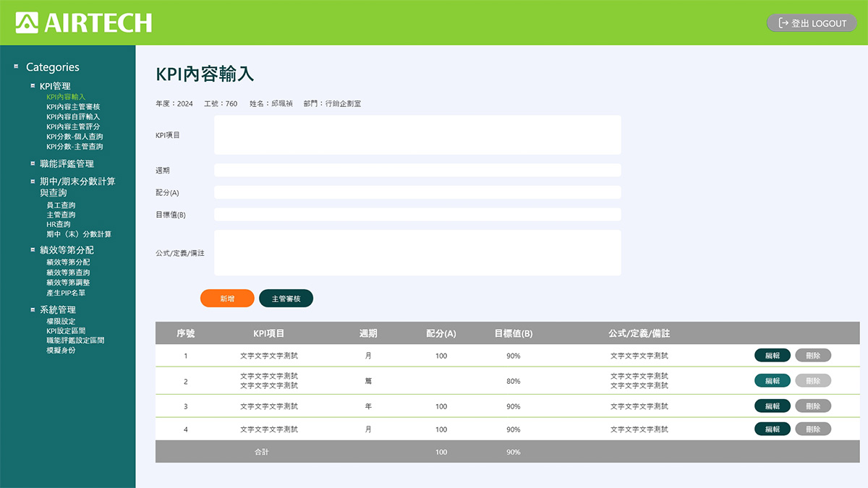Image resolution: width=868 pixels, height=488 pixels.
Task: Click the 主管審核 button
Action: click(x=286, y=299)
